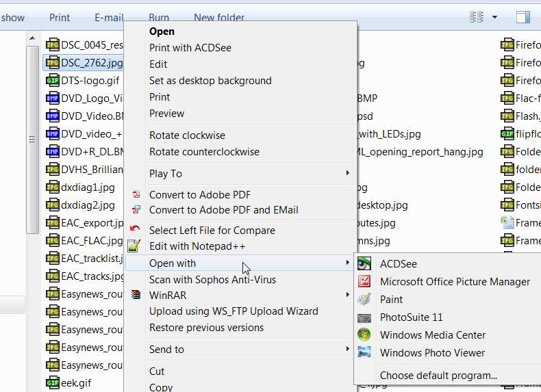
Task: Click the BMP icon of DVD_Video file
Action: click(52, 116)
